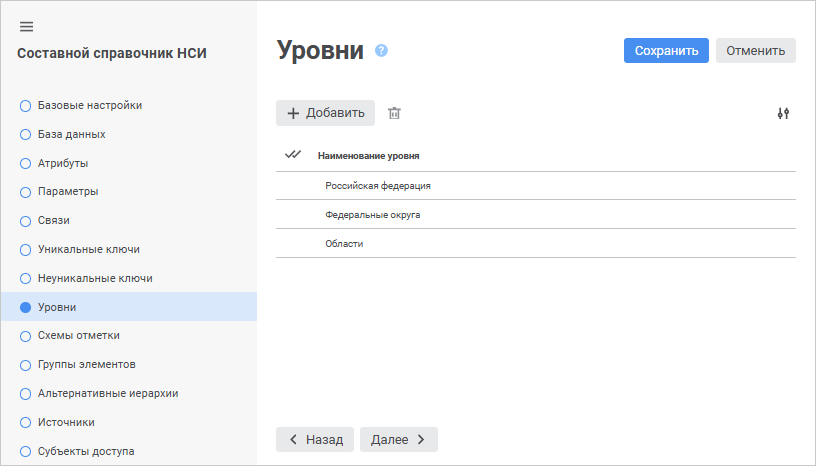The image size is (816, 466).
Task: Open the table settings sliders icon
Action: pyautogui.click(x=783, y=114)
